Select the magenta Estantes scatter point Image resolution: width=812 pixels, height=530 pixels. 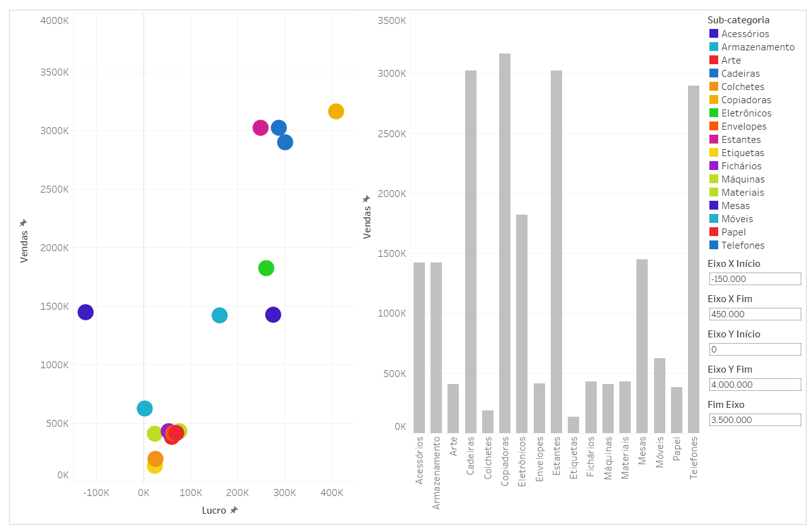pos(261,128)
